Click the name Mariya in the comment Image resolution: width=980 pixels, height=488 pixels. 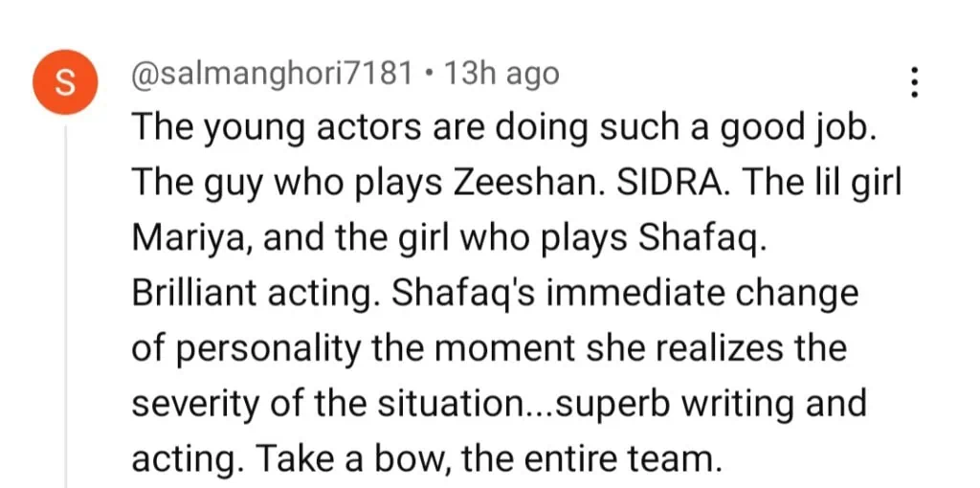click(189, 238)
